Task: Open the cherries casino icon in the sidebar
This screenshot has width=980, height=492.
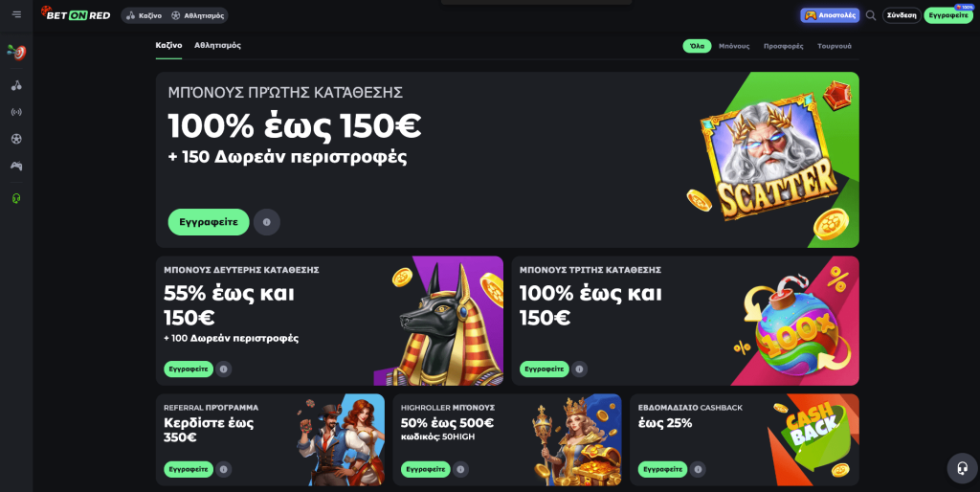Action: point(16,85)
